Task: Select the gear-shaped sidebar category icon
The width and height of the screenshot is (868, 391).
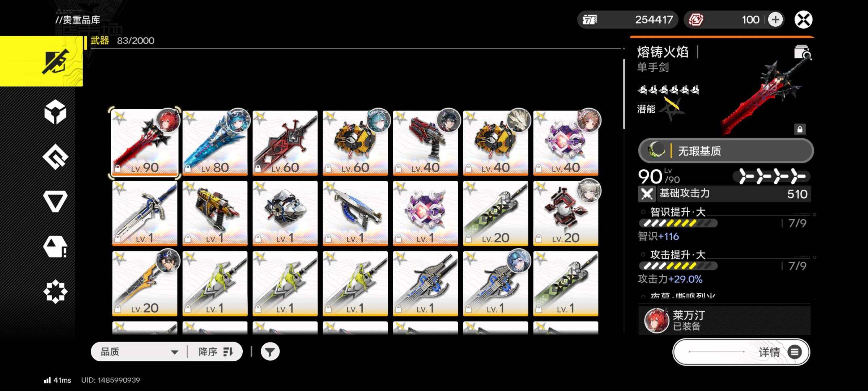Action: click(x=55, y=291)
